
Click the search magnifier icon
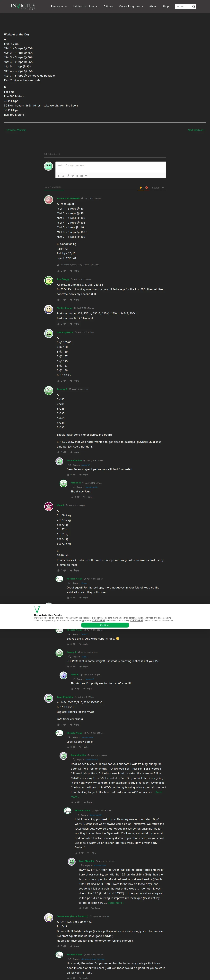coord(194,7)
